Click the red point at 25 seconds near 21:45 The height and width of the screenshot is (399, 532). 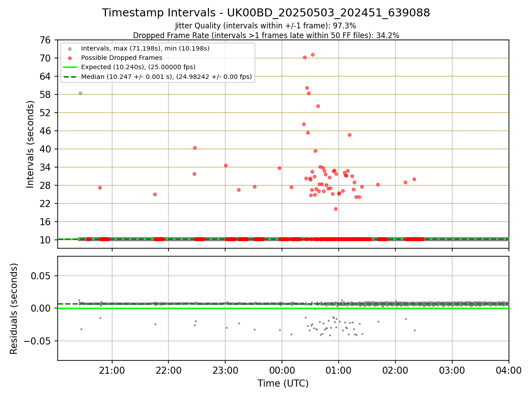[155, 194]
